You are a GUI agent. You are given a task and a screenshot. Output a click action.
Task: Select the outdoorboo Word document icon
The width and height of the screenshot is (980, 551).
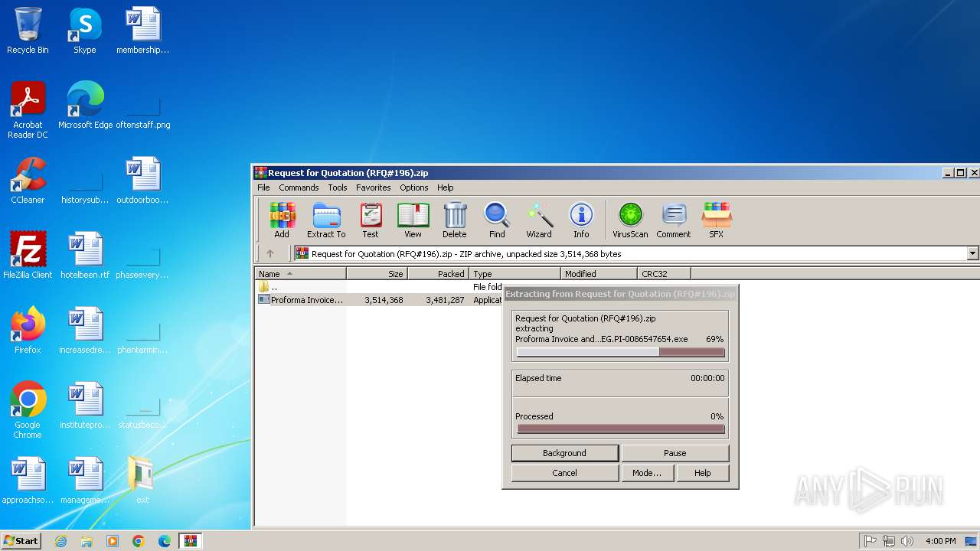click(x=142, y=181)
